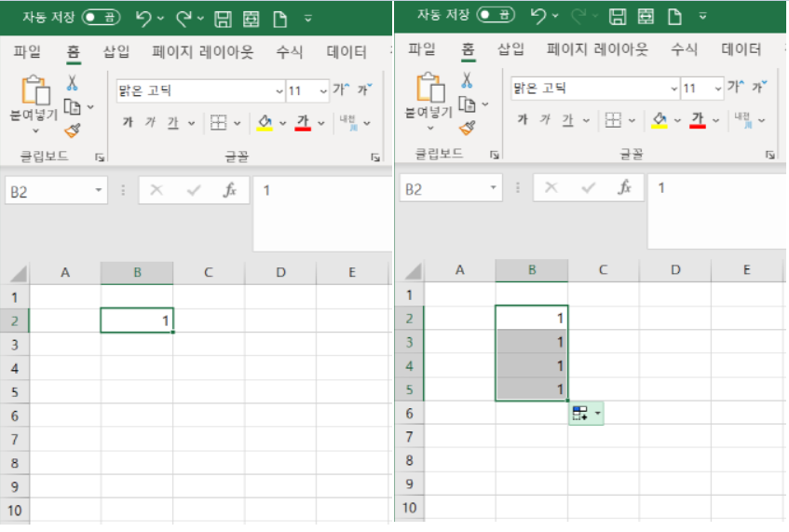Open 수식 tab in left window

[290, 51]
